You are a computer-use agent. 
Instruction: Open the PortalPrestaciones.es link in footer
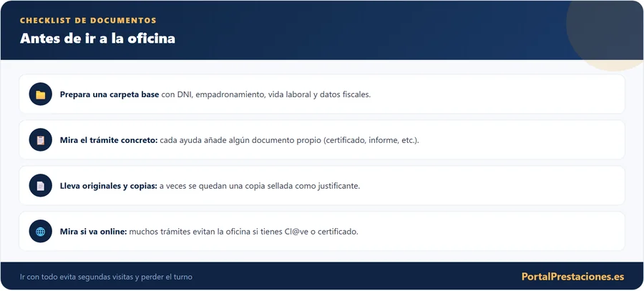(x=572, y=277)
